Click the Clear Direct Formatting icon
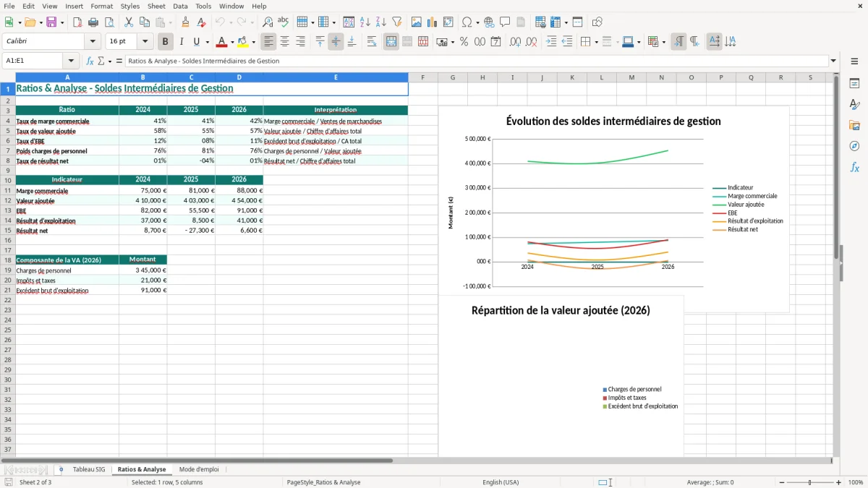 [202, 22]
